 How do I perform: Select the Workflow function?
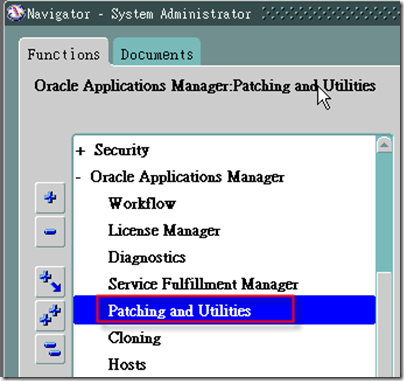pyautogui.click(x=142, y=204)
